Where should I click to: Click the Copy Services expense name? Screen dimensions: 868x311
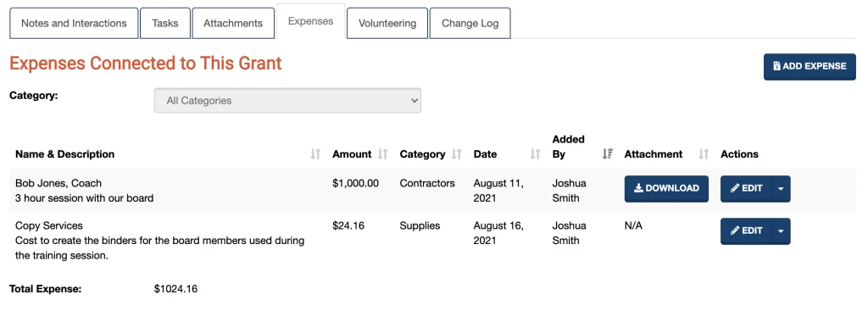(x=48, y=225)
